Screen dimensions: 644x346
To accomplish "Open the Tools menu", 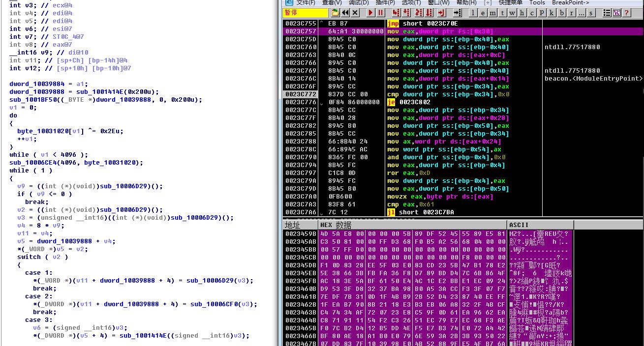I will coord(537,2).
